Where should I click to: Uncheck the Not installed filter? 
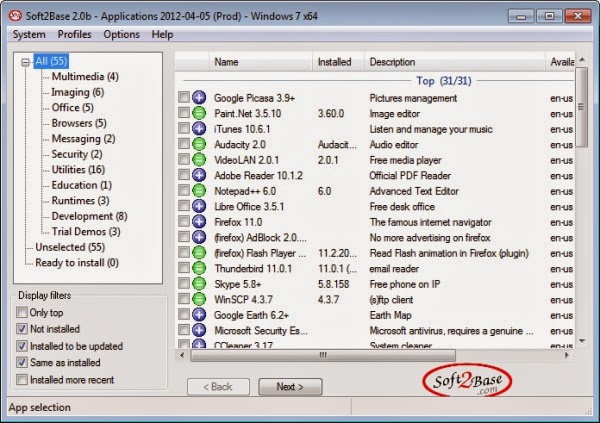[x=22, y=329]
